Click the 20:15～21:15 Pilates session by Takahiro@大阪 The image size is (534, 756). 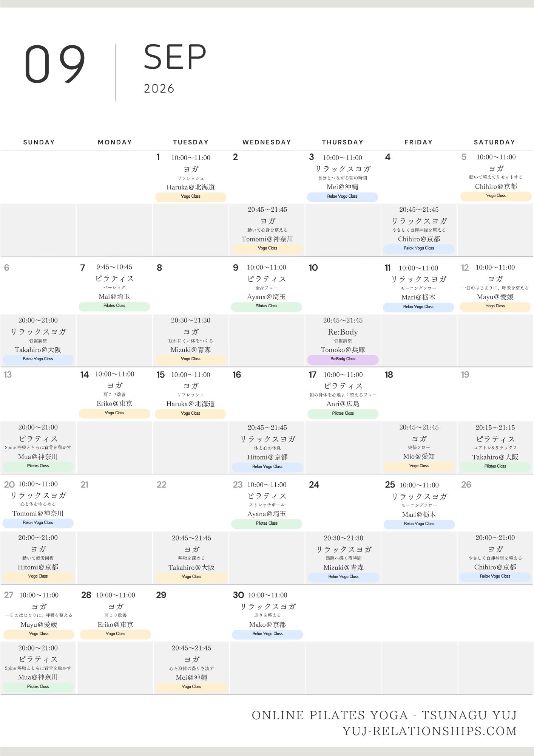click(495, 448)
